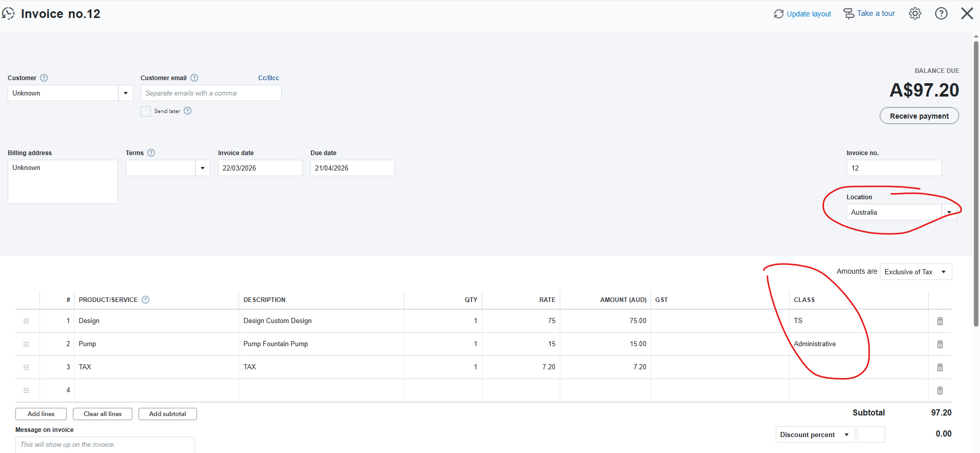Grab the drag handle of line 4
This screenshot has width=980, height=453.
point(26,390)
